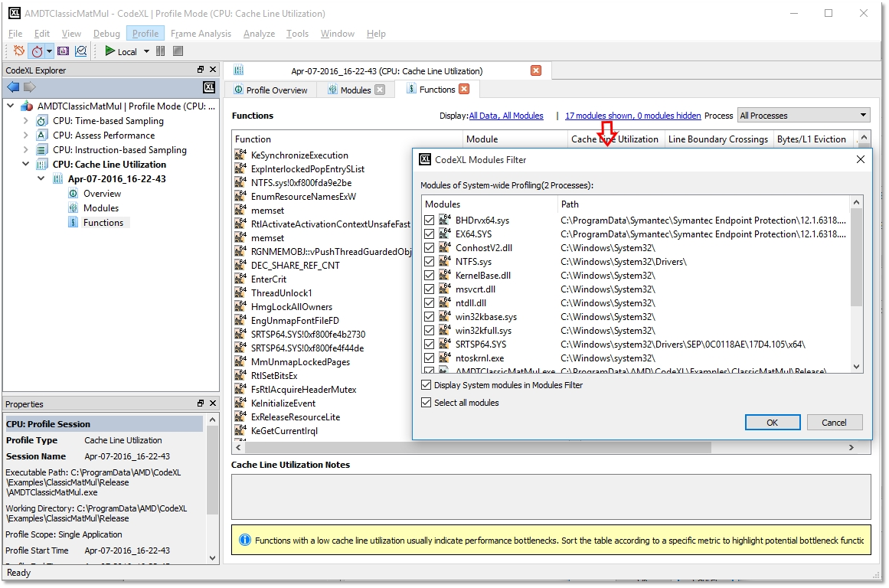
Task: Open the Local host dropdown arrow
Action: [x=146, y=51]
